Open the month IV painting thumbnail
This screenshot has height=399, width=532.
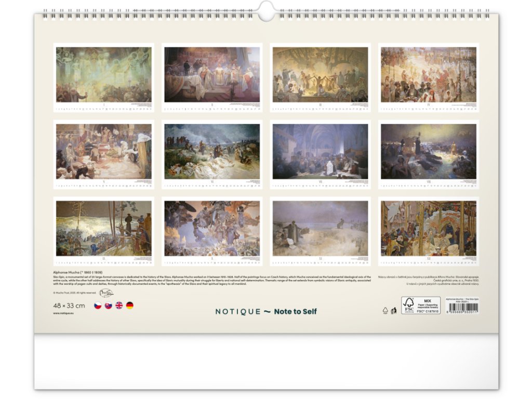(x=429, y=75)
